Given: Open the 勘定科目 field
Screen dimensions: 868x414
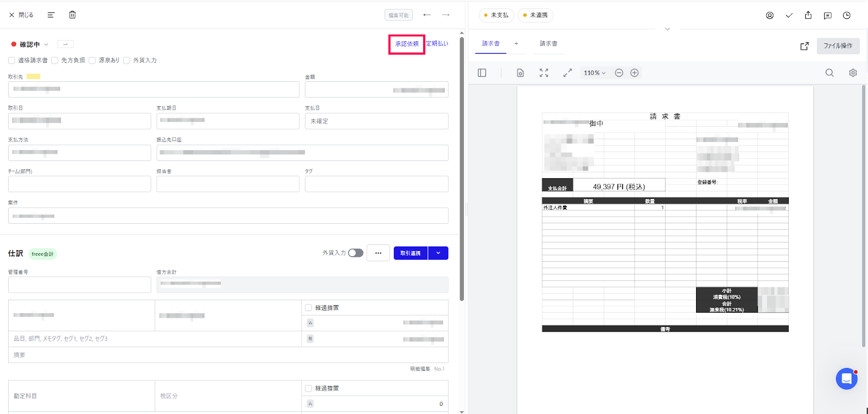Looking at the screenshot, I should [x=81, y=396].
